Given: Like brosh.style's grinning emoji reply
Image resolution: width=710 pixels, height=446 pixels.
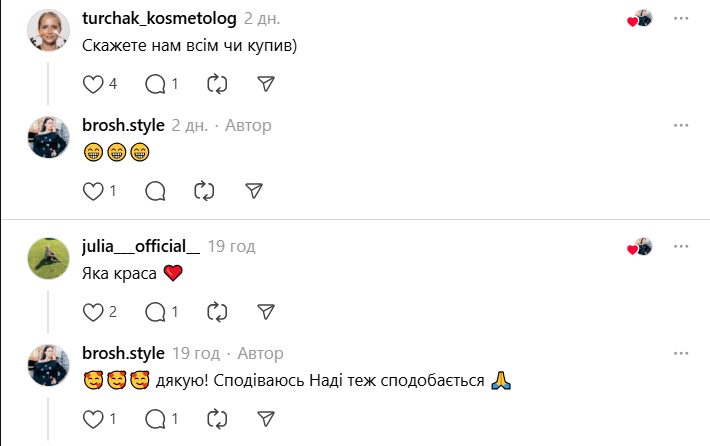Looking at the screenshot, I should 93,191.
